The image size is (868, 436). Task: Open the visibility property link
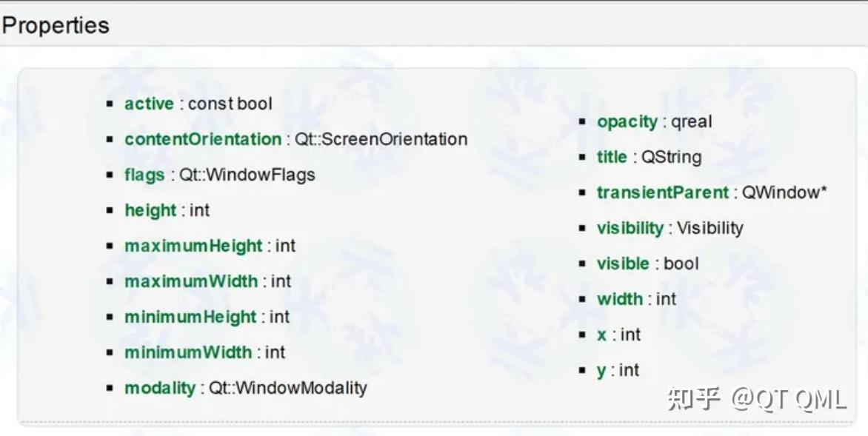tap(630, 228)
